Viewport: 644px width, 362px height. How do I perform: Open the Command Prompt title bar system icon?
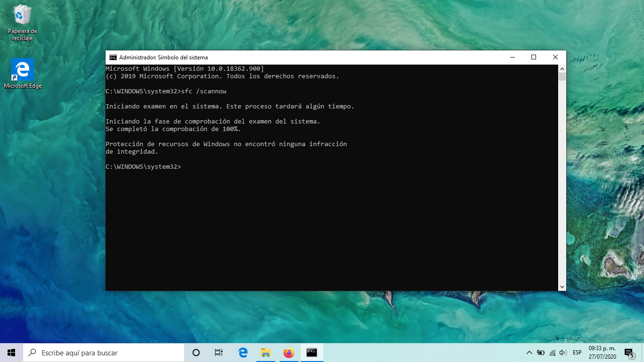pos(113,58)
